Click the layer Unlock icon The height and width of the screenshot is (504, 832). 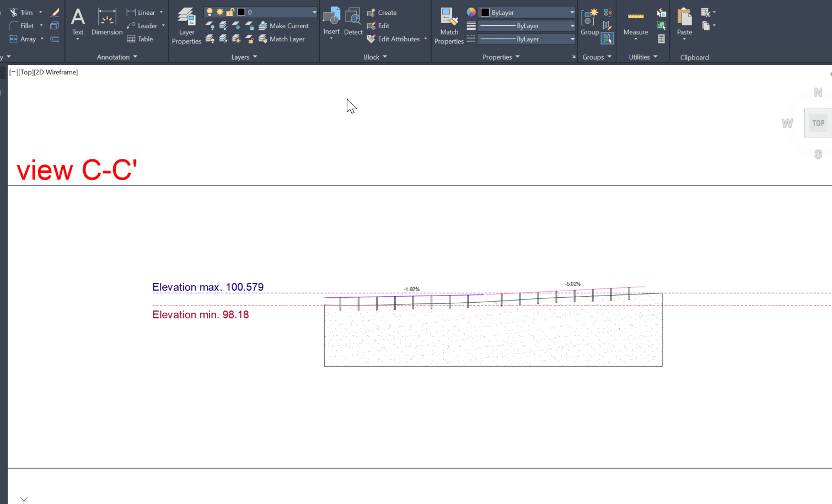click(x=249, y=39)
